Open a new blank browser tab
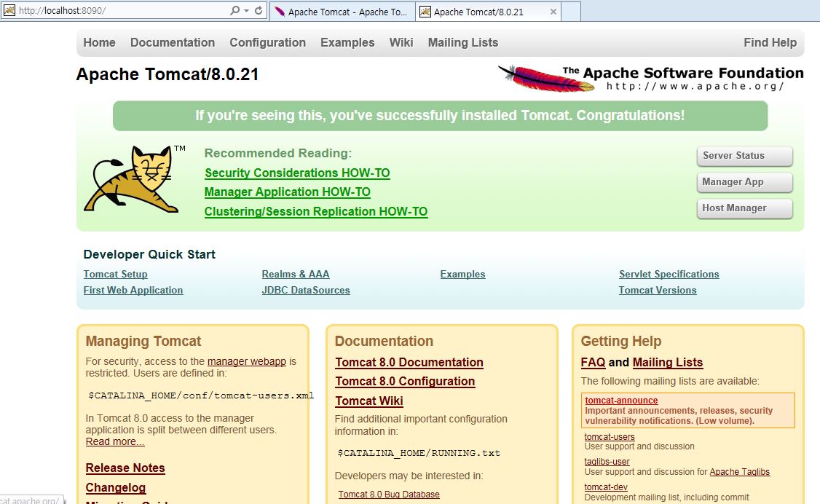The width and height of the screenshot is (820, 504). [x=571, y=12]
